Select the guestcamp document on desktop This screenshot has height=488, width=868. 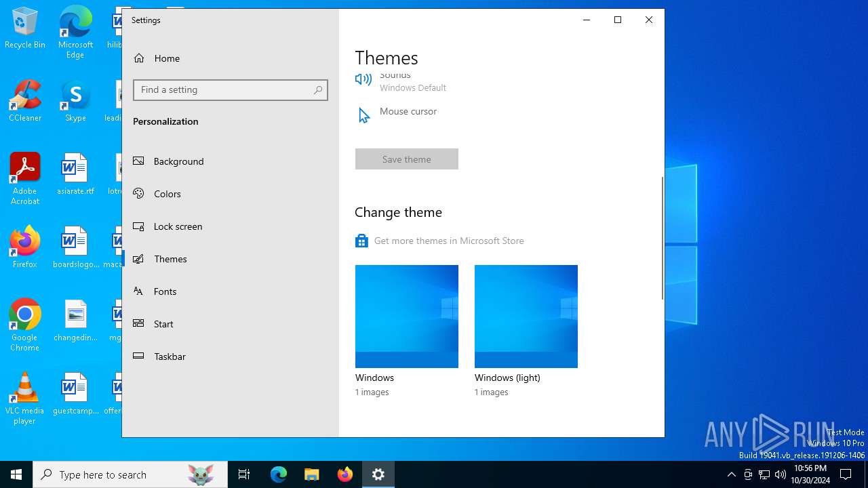(75, 394)
